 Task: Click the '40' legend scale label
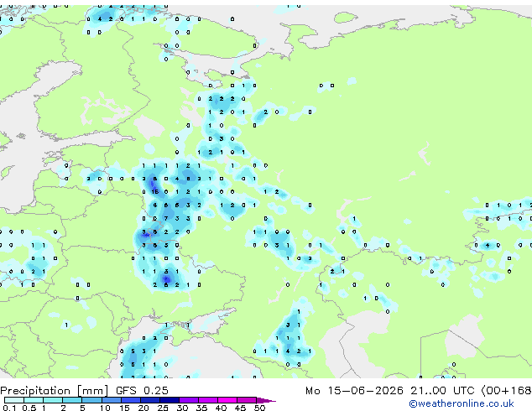pyautogui.click(x=221, y=408)
